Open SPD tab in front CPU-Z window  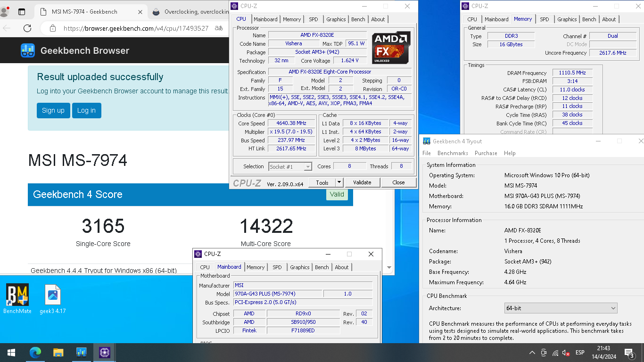point(314,19)
